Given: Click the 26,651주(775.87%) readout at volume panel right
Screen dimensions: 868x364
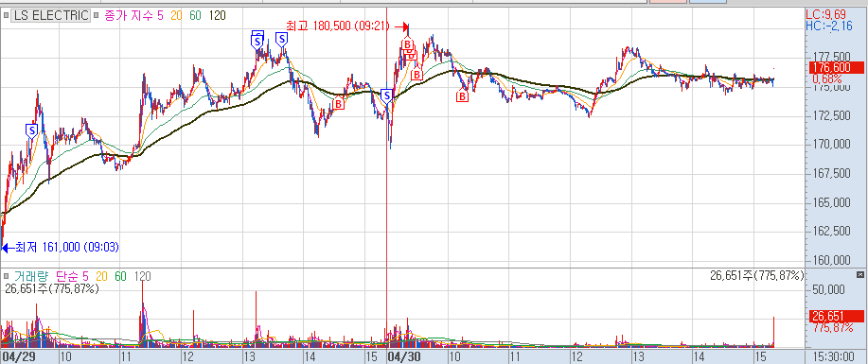Looking at the screenshot, I should [756, 275].
